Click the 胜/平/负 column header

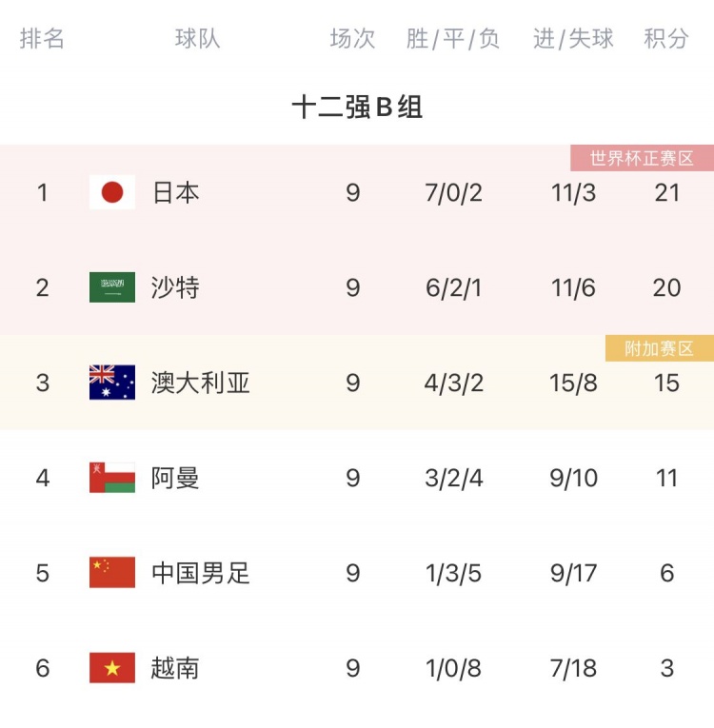pyautogui.click(x=453, y=38)
